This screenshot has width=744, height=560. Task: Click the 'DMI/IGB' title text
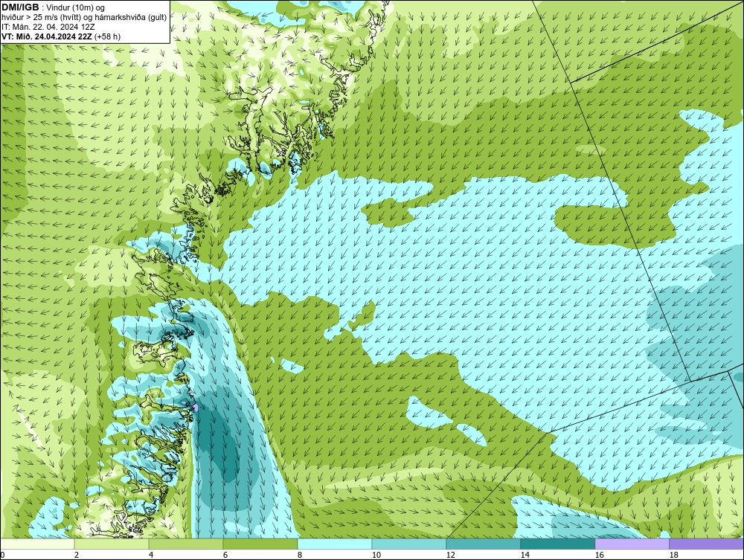(20, 7)
